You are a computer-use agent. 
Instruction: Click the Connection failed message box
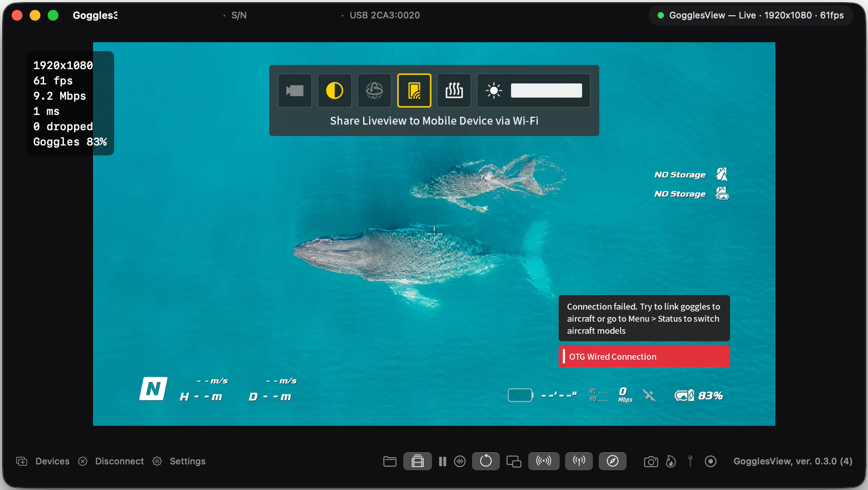tap(644, 318)
